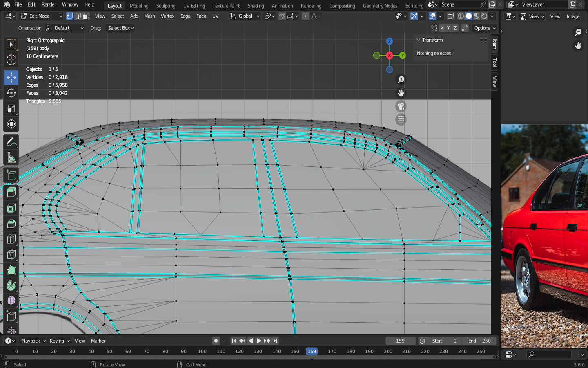
Task: Open the Mesh menu
Action: (x=149, y=16)
